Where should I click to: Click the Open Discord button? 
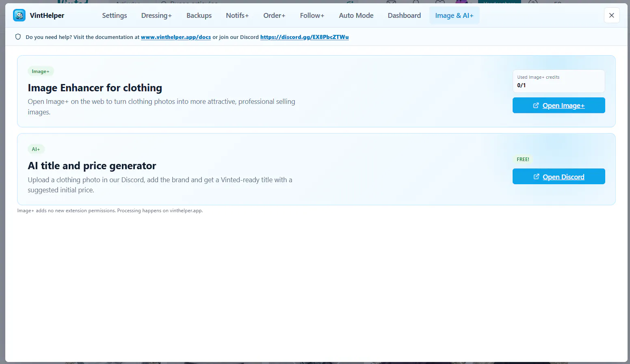click(559, 177)
